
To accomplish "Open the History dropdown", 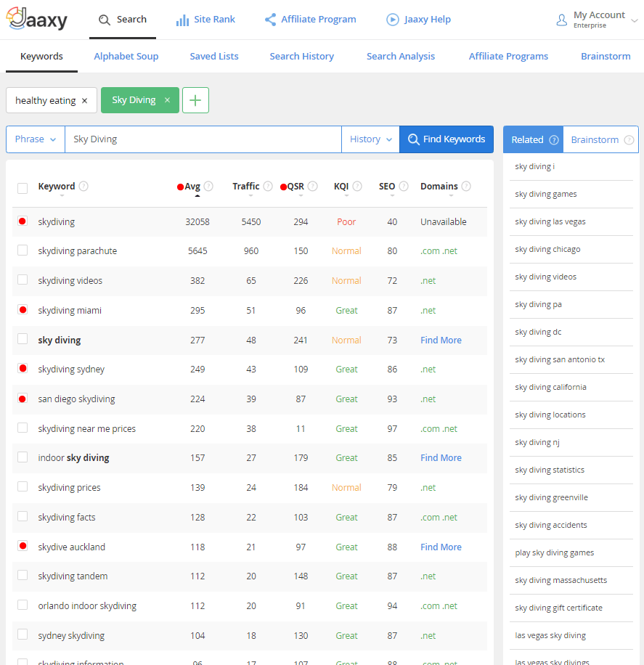I will point(370,139).
